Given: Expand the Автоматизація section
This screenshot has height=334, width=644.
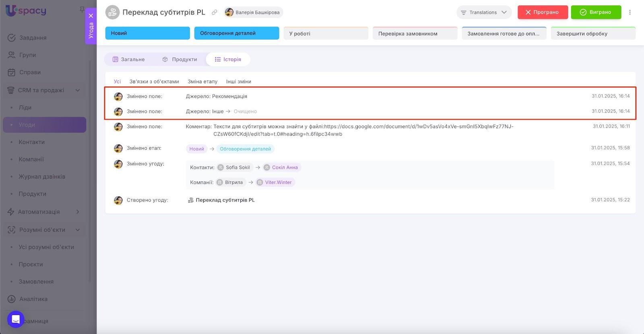Looking at the screenshot, I should click(78, 212).
